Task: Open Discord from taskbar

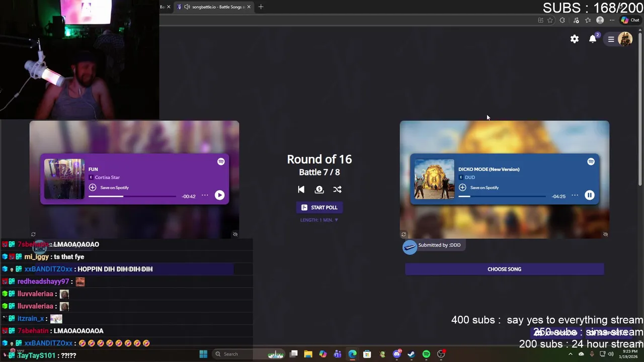Action: (x=397, y=354)
